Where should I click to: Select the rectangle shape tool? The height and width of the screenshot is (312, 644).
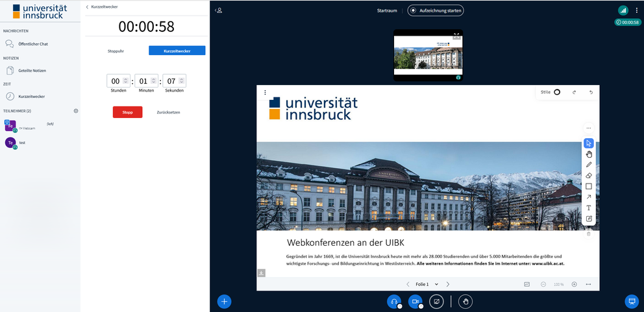(589, 186)
